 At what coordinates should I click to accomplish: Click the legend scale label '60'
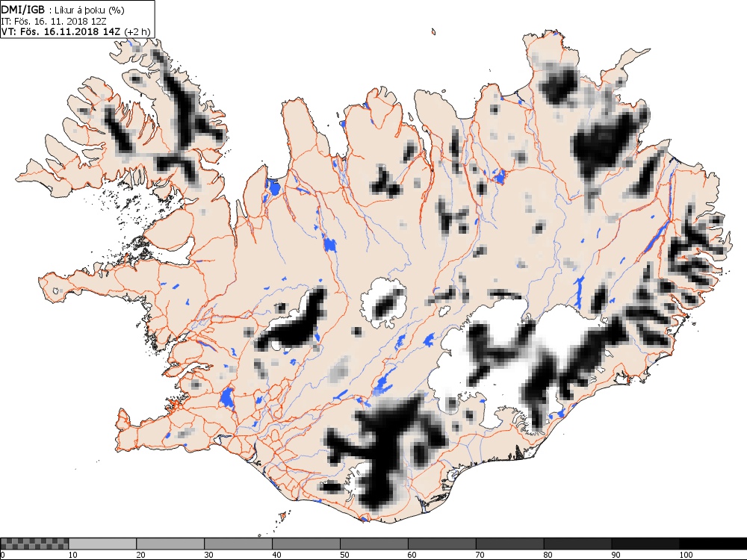tap(412, 555)
